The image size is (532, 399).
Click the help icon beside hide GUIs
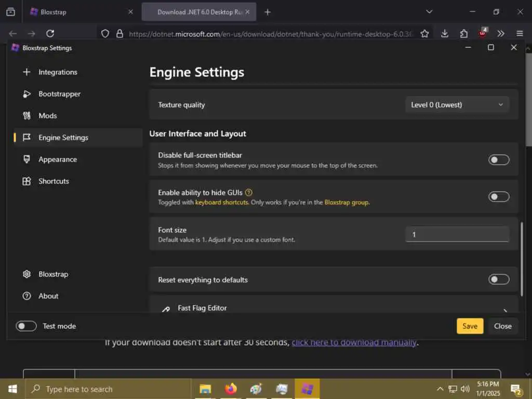(x=249, y=192)
